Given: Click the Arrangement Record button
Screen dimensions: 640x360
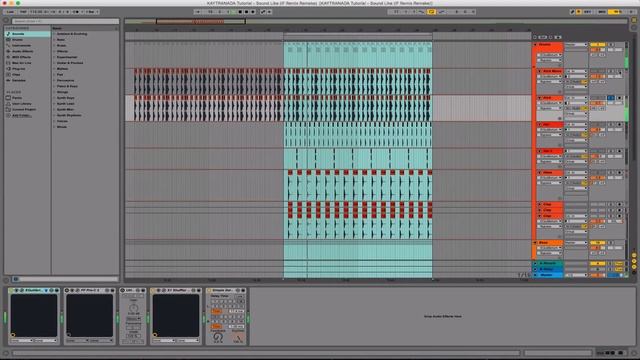Looking at the screenshot, I should click(x=247, y=12).
